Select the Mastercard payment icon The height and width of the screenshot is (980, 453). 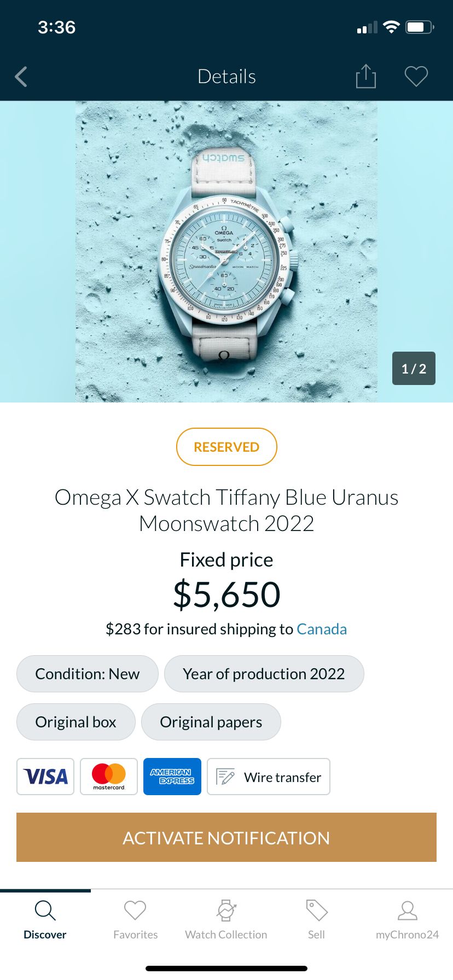point(109,777)
